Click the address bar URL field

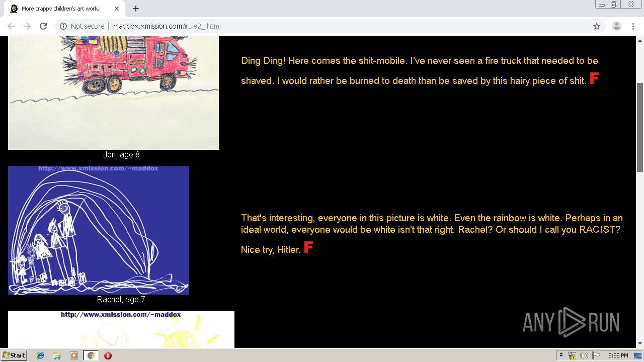point(322,26)
